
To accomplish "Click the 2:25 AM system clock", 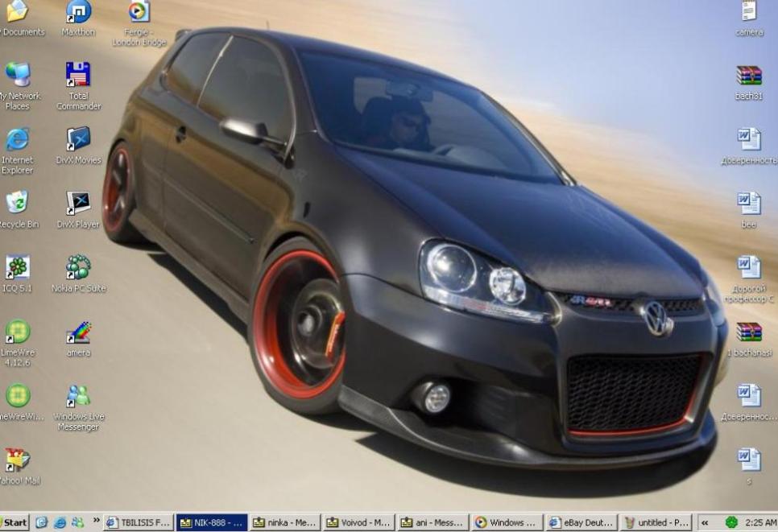I will click(x=760, y=522).
